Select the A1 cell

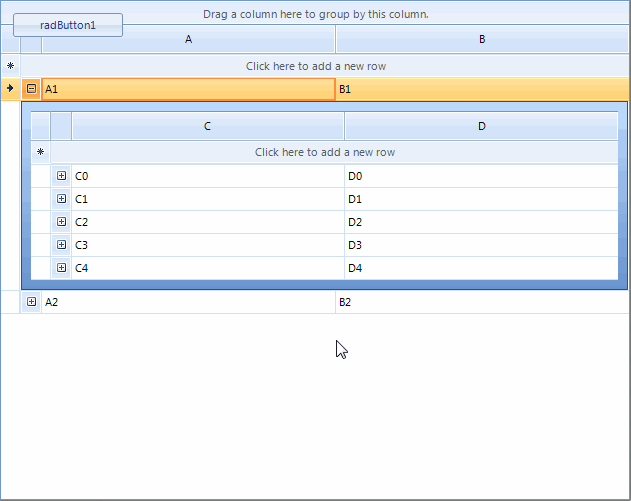click(188, 89)
